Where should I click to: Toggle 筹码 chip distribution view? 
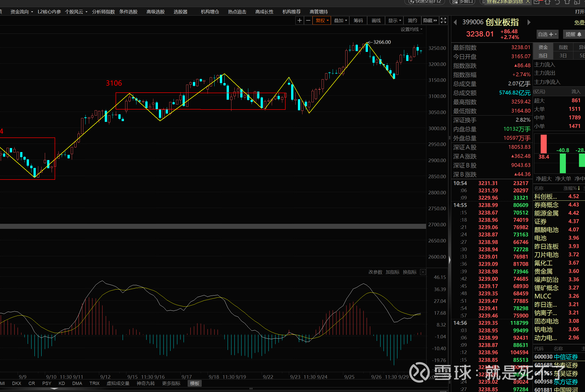click(x=358, y=21)
